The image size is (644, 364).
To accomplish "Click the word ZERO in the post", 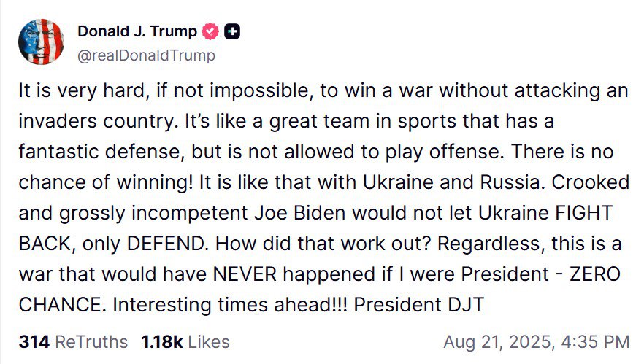I will [594, 274].
